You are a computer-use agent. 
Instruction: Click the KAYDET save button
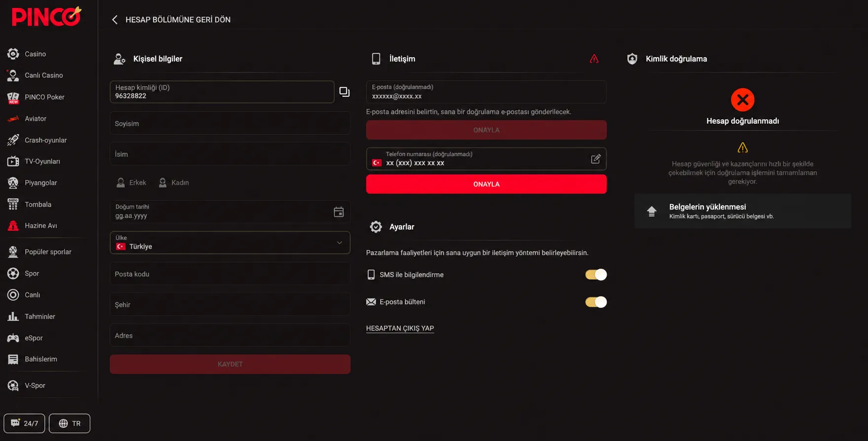230,364
